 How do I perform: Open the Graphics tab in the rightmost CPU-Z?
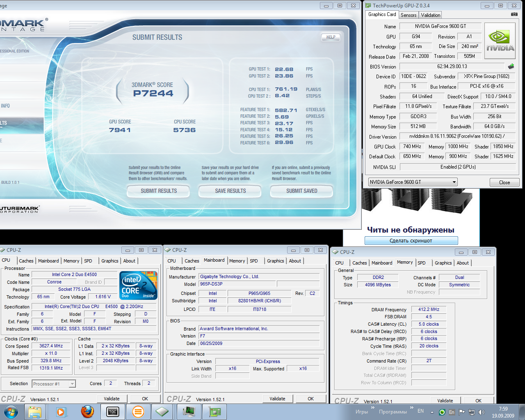click(x=443, y=263)
